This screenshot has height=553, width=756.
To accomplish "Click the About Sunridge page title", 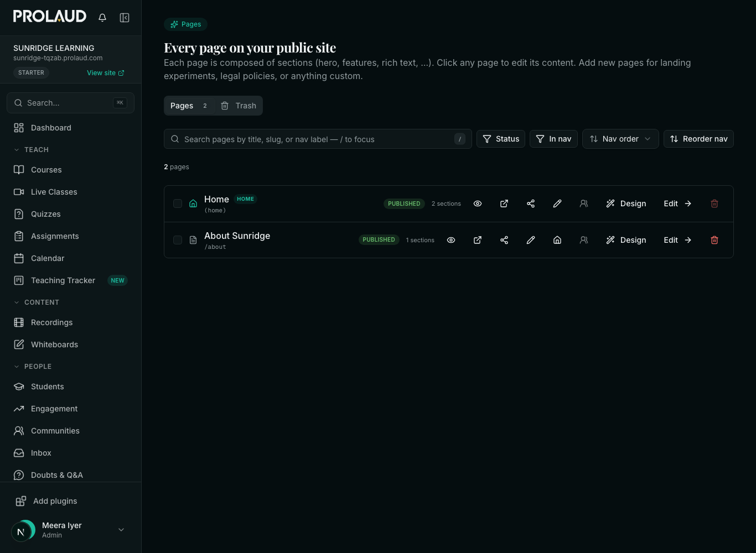I will tap(237, 236).
